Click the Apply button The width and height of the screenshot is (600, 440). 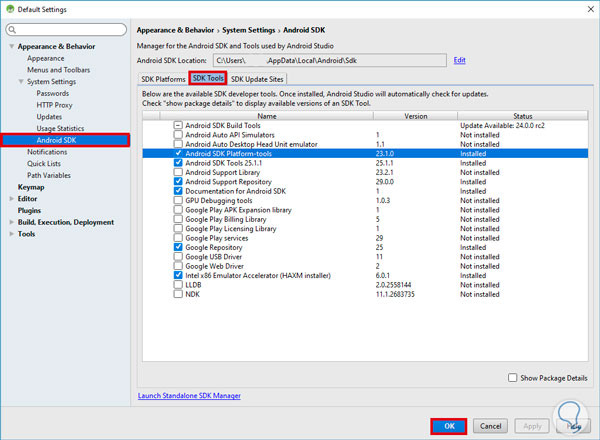tap(532, 426)
